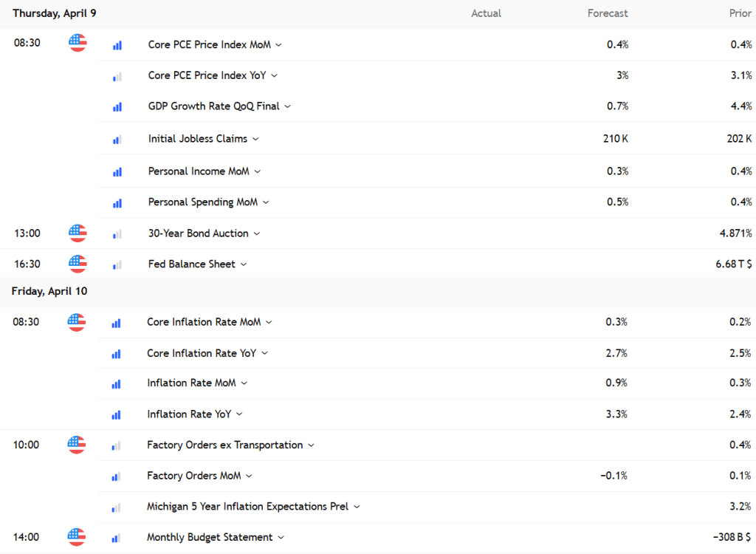
Task: Click the US flag icon at Thursday 08:30
Action: click(x=78, y=43)
